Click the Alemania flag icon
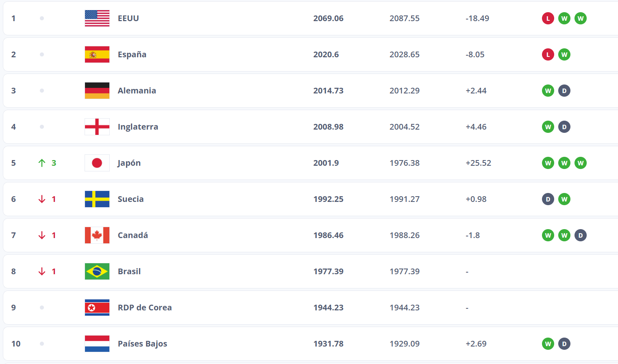 [x=97, y=91]
